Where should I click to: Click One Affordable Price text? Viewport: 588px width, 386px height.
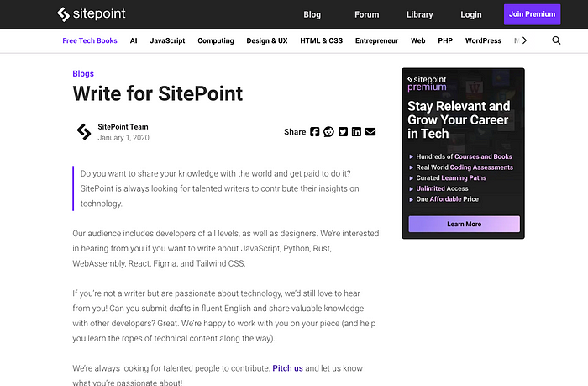coord(448,199)
